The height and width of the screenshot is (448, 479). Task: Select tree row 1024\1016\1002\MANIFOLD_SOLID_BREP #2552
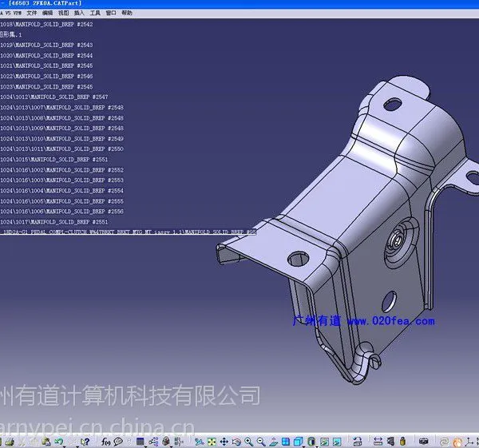coord(62,170)
